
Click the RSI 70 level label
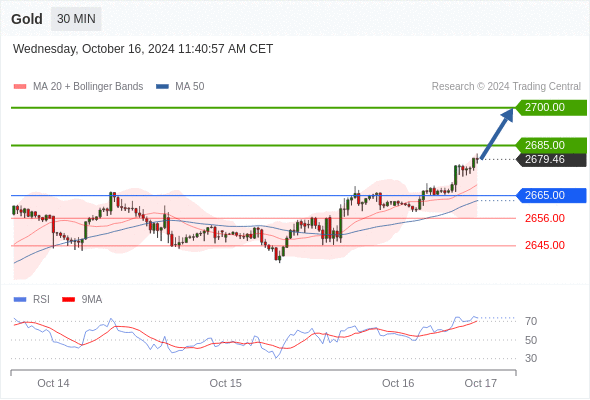(x=531, y=321)
